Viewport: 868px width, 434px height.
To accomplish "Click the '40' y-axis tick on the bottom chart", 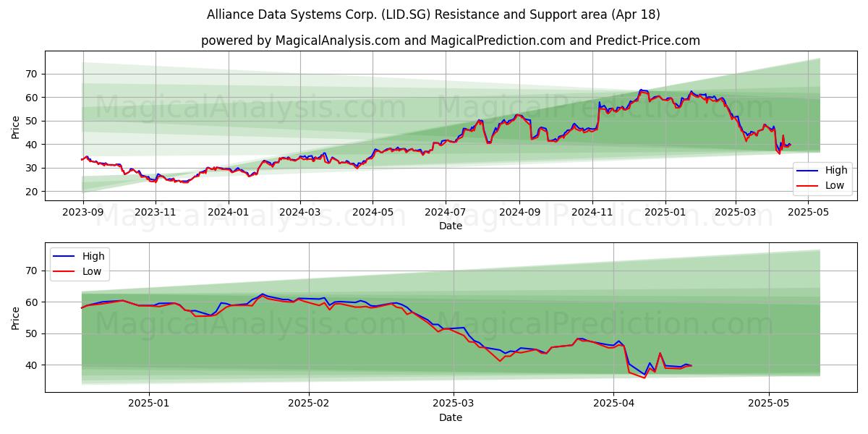I will [32, 365].
